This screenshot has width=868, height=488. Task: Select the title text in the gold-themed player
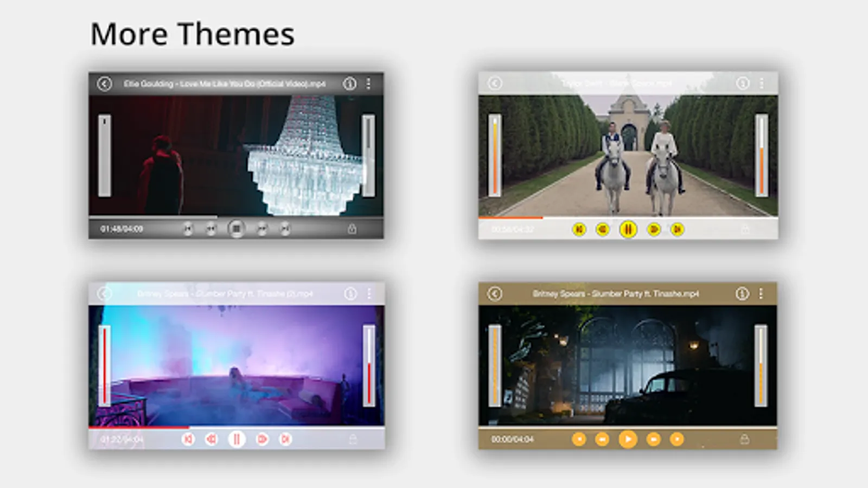[616, 293]
